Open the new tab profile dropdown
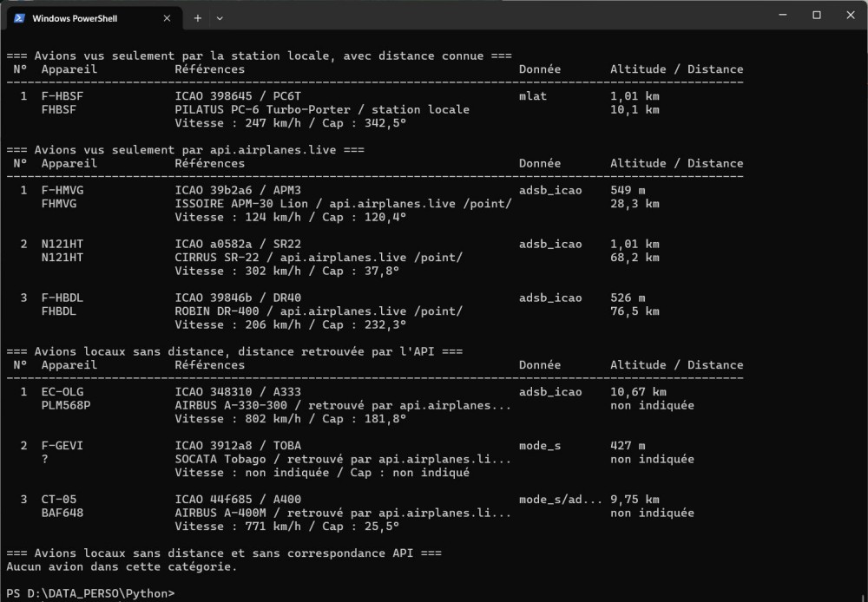868x602 pixels. pos(220,18)
